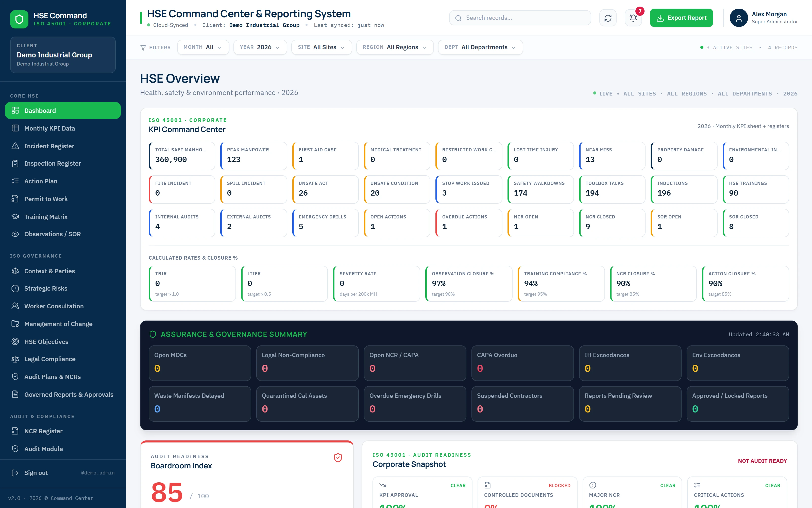Image resolution: width=812 pixels, height=508 pixels.
Task: Click the Sign out arrow icon
Action: pyautogui.click(x=15, y=473)
